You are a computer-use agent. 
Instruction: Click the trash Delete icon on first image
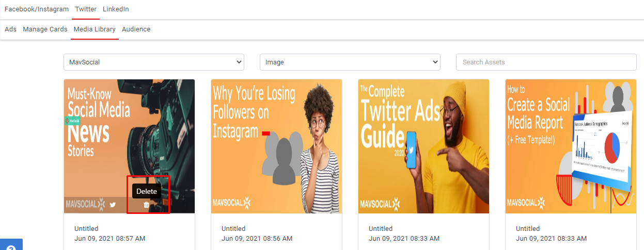pyautogui.click(x=146, y=205)
